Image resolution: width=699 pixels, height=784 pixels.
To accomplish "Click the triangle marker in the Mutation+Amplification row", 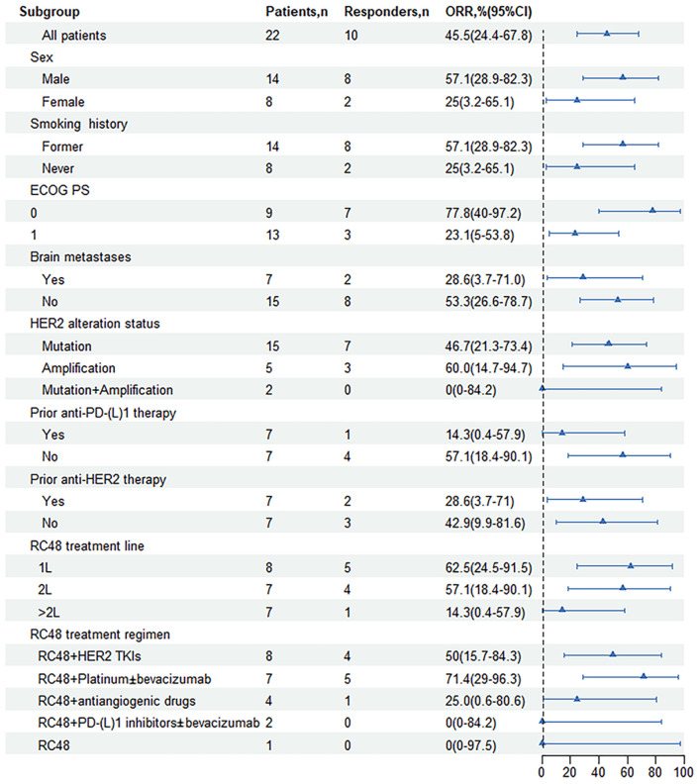I will (x=542, y=388).
